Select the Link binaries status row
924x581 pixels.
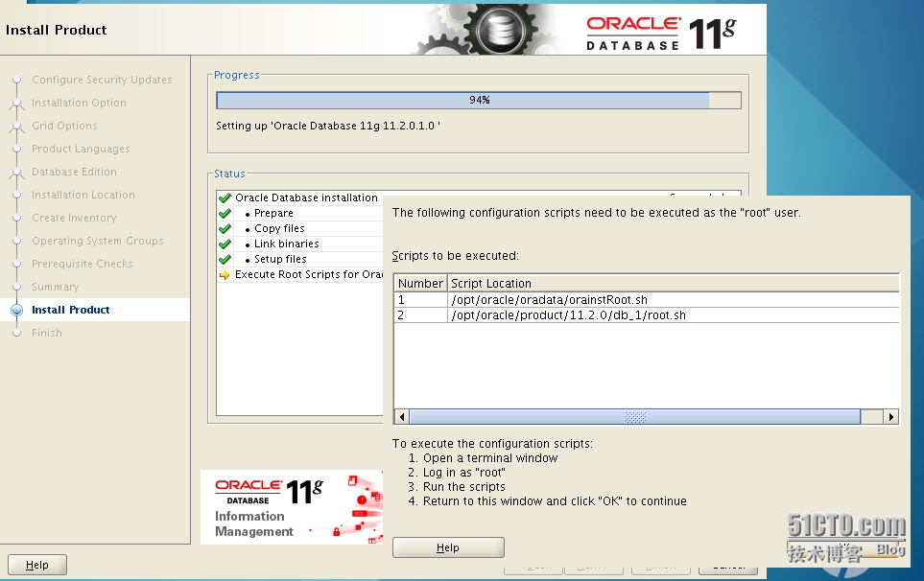[x=300, y=244]
